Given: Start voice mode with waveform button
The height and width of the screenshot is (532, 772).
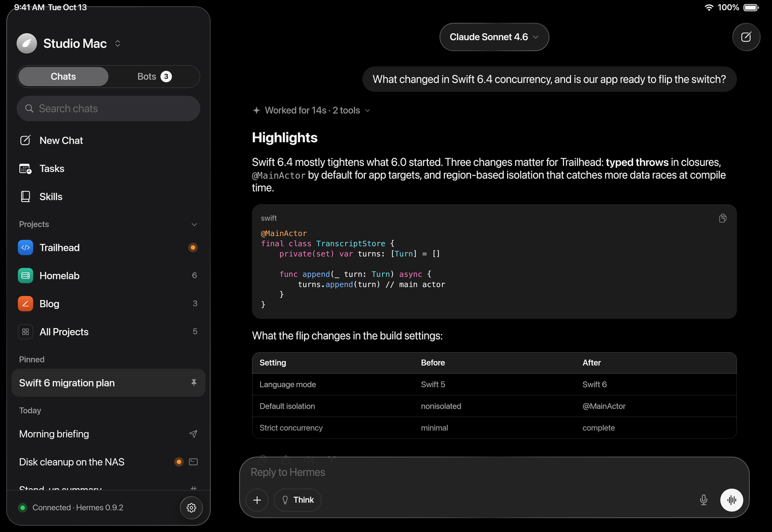Looking at the screenshot, I should point(731,500).
